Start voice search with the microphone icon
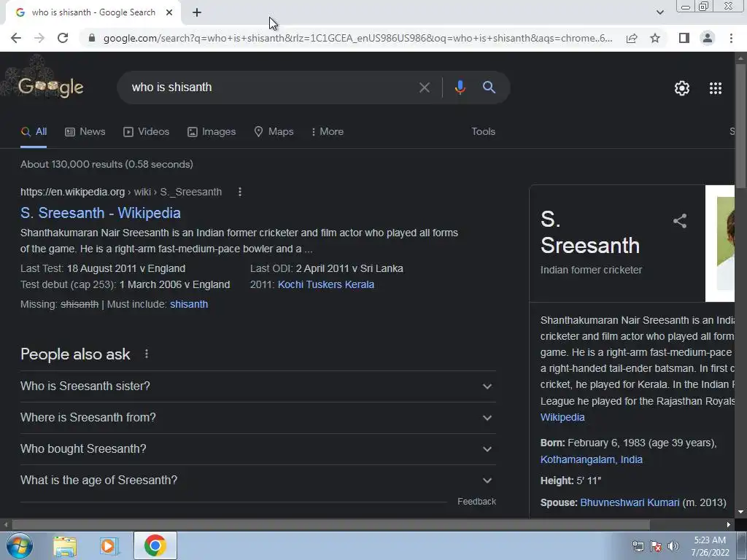747x560 pixels. (x=460, y=87)
